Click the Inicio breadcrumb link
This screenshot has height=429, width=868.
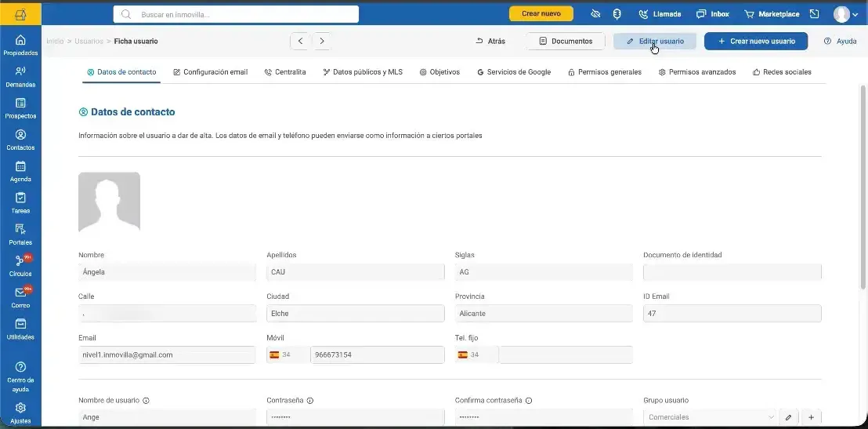click(55, 41)
